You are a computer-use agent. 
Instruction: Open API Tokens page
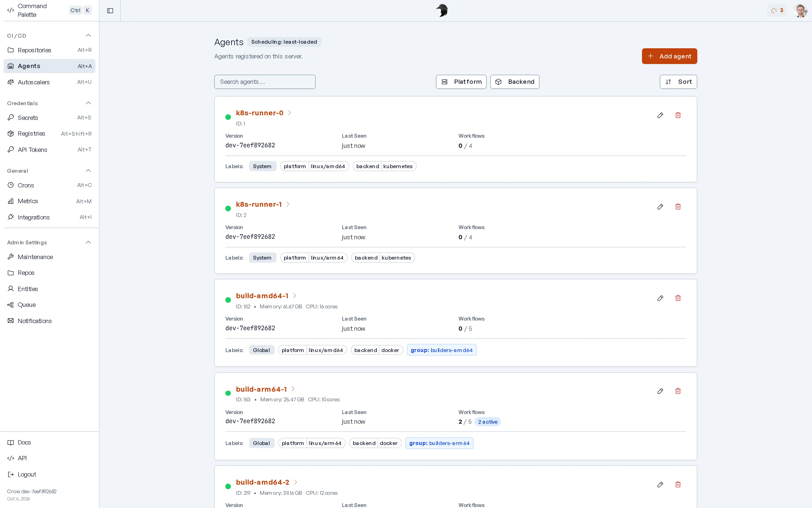pyautogui.click(x=49, y=150)
